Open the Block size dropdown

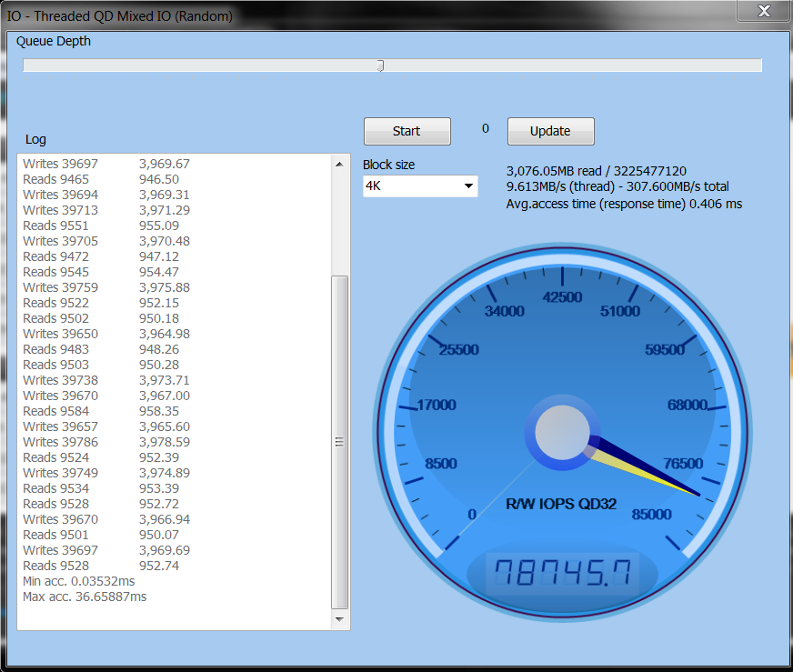coord(419,186)
